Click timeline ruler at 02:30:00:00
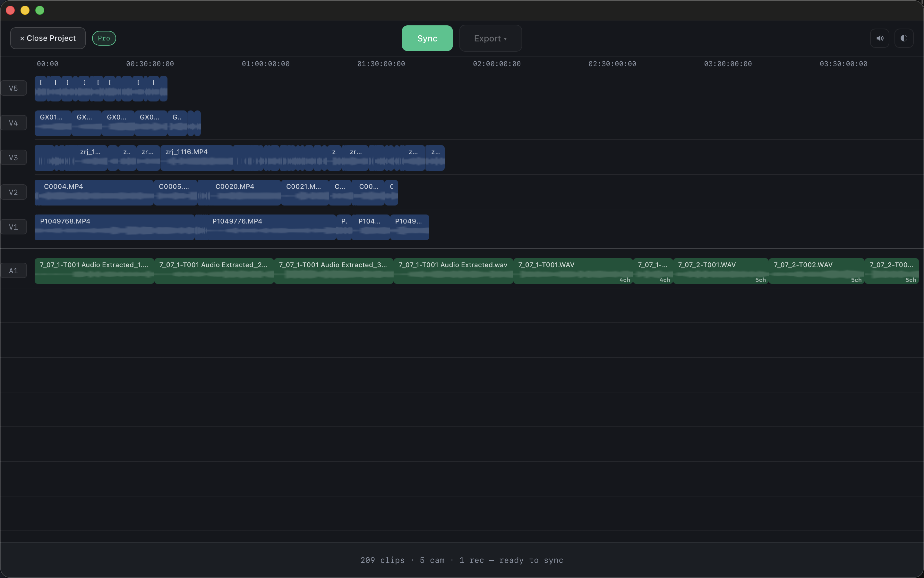924x578 pixels. 612,64
